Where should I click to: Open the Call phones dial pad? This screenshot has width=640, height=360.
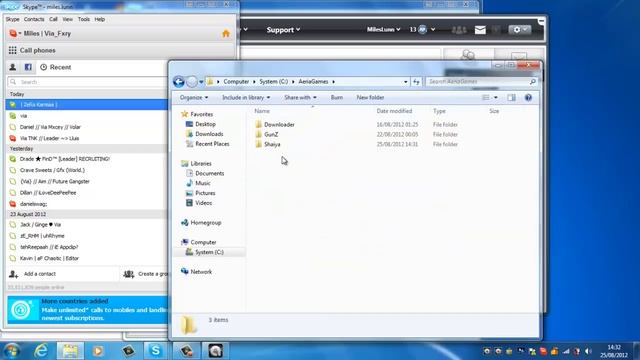tap(32, 50)
